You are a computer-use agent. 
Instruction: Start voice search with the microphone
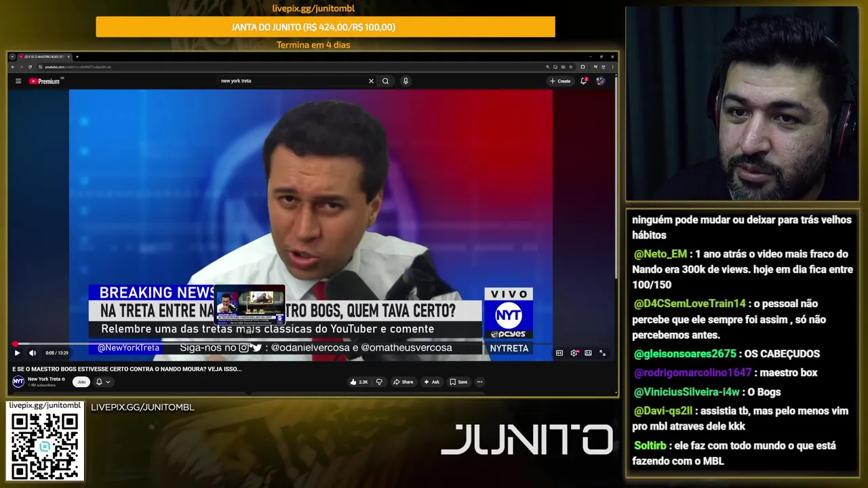point(406,81)
